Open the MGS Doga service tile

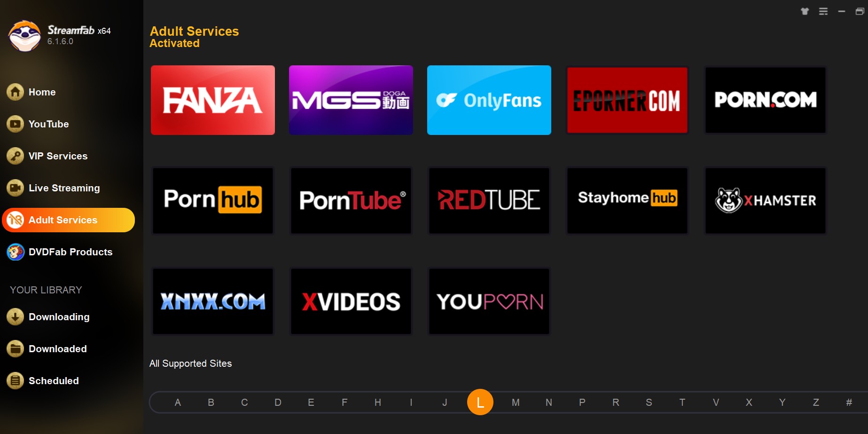tap(351, 100)
